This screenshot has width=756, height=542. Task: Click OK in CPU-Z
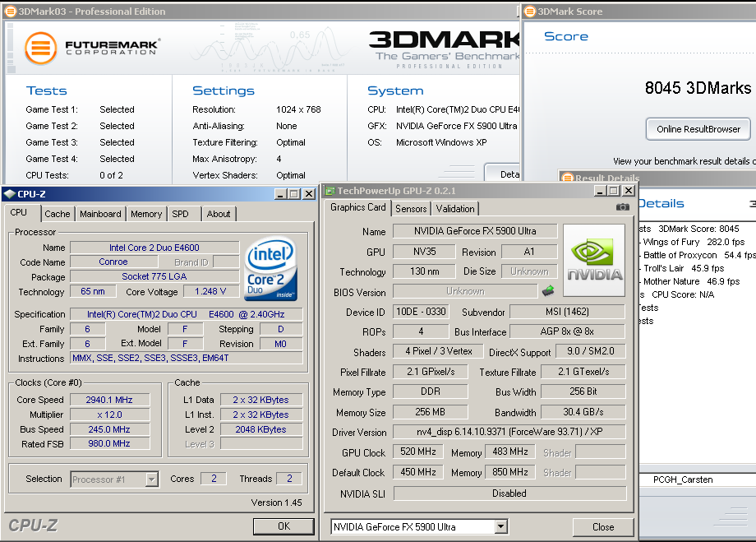coord(283,526)
